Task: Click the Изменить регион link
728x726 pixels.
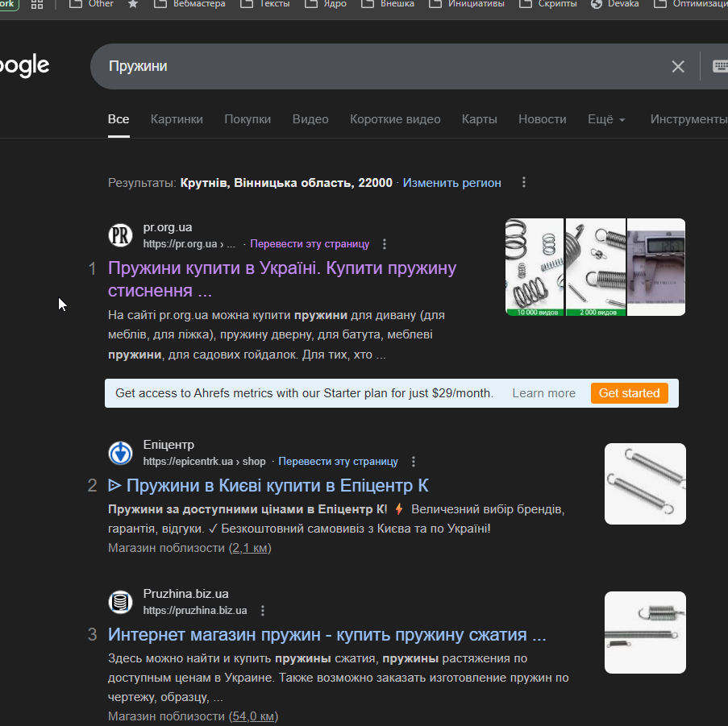Action: pyautogui.click(x=451, y=183)
